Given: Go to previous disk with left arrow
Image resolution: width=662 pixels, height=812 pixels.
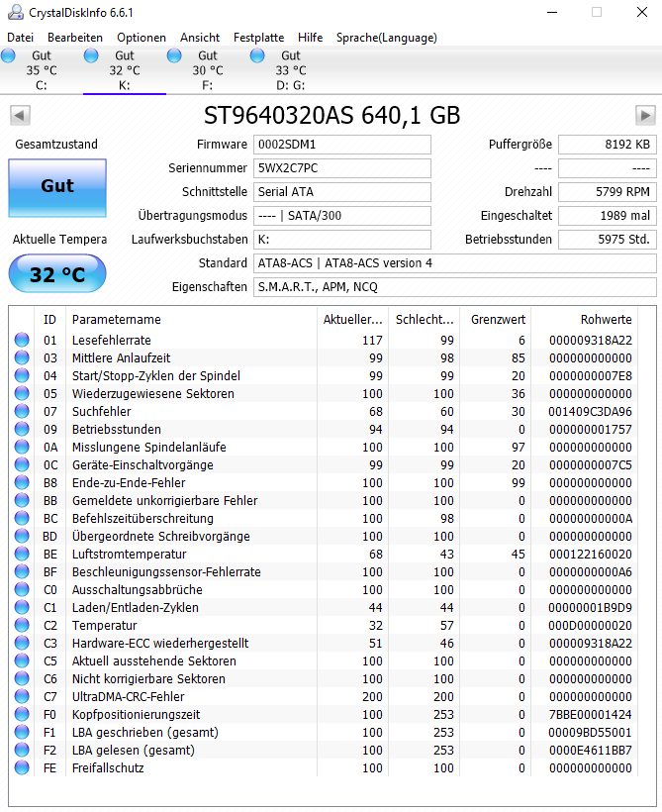Looking at the screenshot, I should click(20, 115).
